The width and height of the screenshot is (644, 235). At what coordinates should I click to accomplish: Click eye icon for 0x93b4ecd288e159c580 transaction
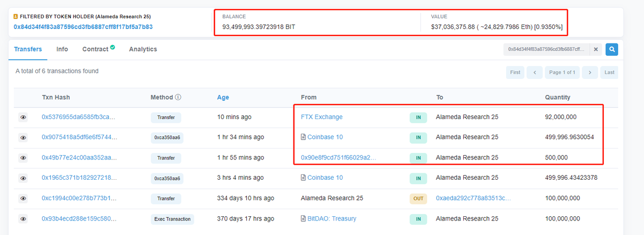(23, 219)
